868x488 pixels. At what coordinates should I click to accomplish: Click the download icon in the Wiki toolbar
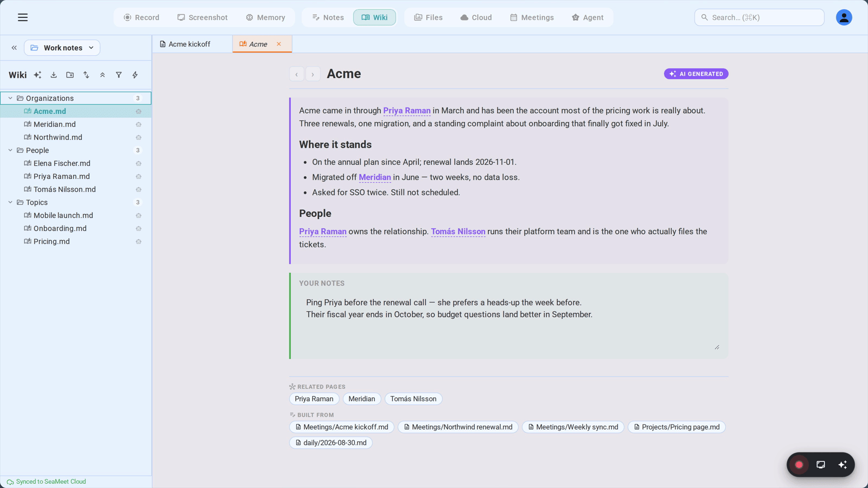[54, 75]
